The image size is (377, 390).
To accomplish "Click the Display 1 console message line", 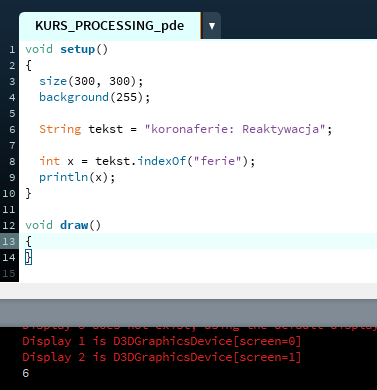I will pyautogui.click(x=162, y=341).
